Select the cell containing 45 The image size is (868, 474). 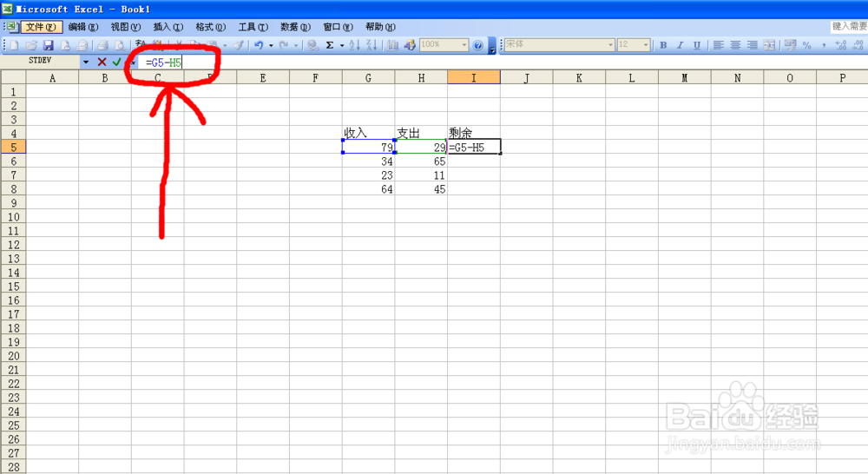point(421,189)
